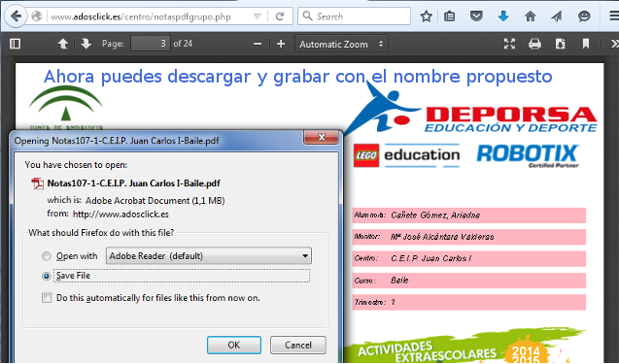Save page to Pocket icon
This screenshot has height=364, width=619.
point(476,17)
